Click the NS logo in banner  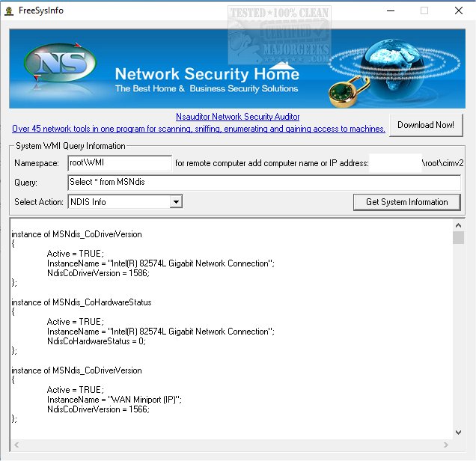(60, 63)
